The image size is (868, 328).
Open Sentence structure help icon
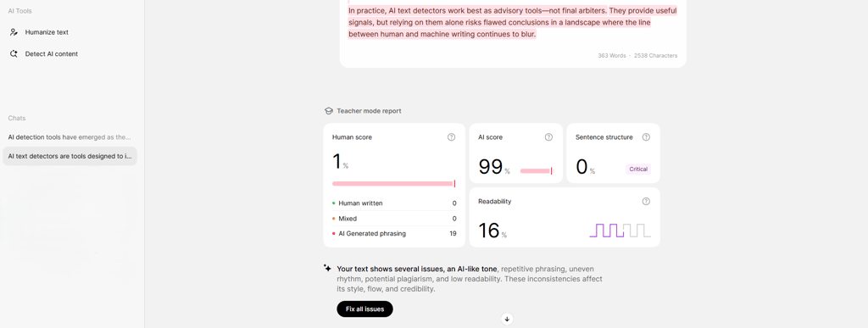(645, 137)
